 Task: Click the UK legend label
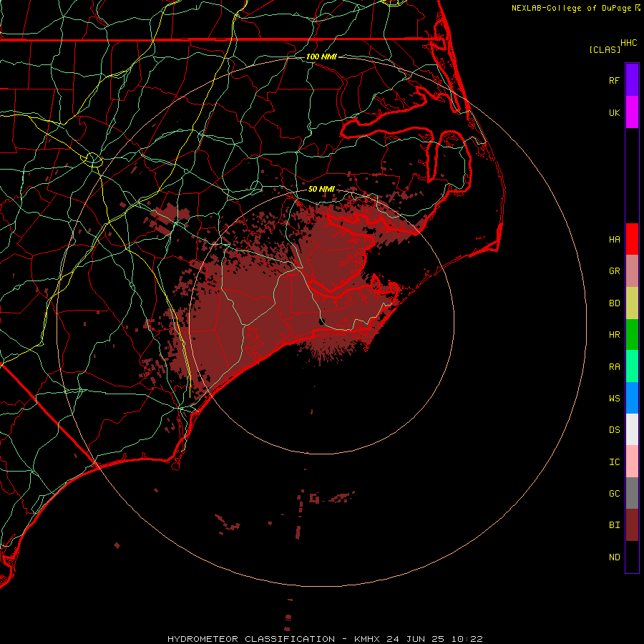[x=614, y=113]
